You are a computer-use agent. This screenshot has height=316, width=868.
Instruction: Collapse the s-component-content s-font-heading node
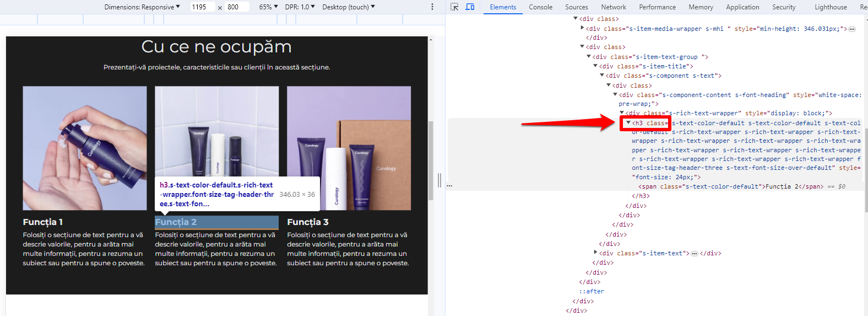[x=615, y=94]
